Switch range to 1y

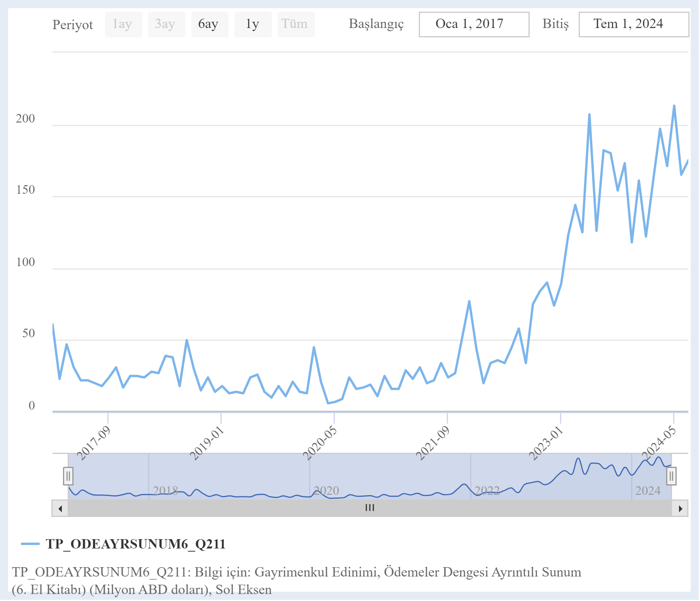[x=253, y=25]
